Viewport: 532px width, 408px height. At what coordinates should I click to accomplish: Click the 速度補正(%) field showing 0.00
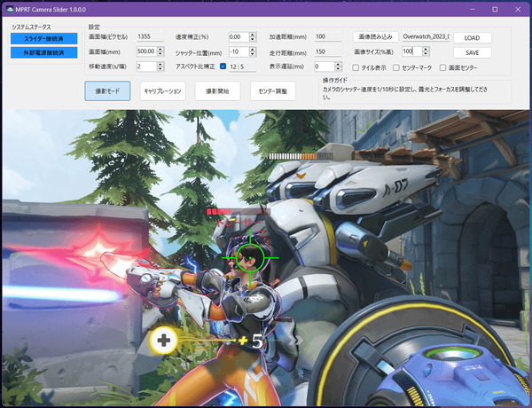(x=239, y=36)
